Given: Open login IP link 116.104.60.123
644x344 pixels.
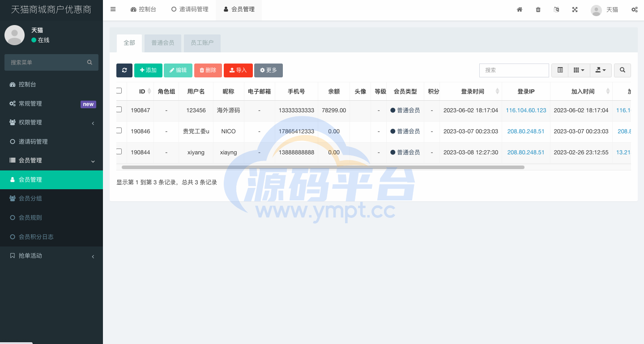Looking at the screenshot, I should click(526, 110).
